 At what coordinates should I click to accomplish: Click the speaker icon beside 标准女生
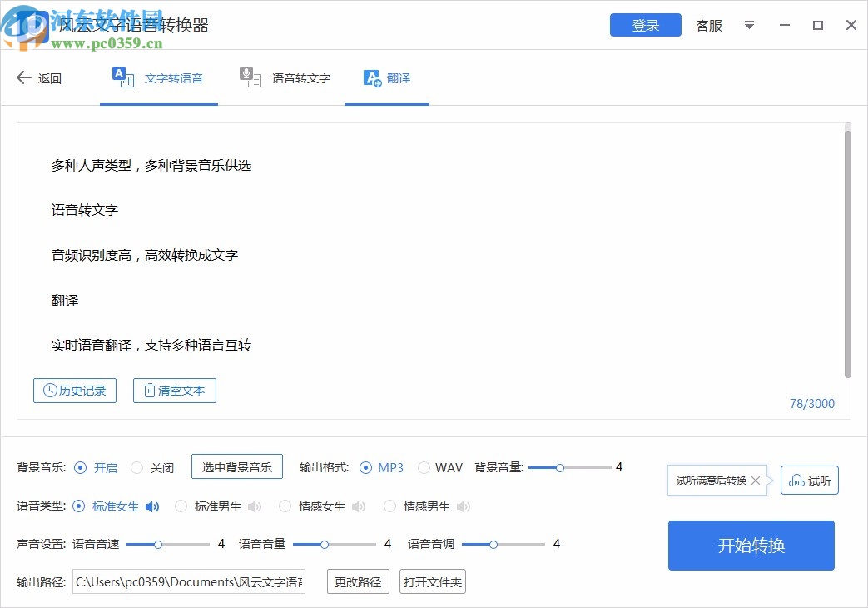152,506
